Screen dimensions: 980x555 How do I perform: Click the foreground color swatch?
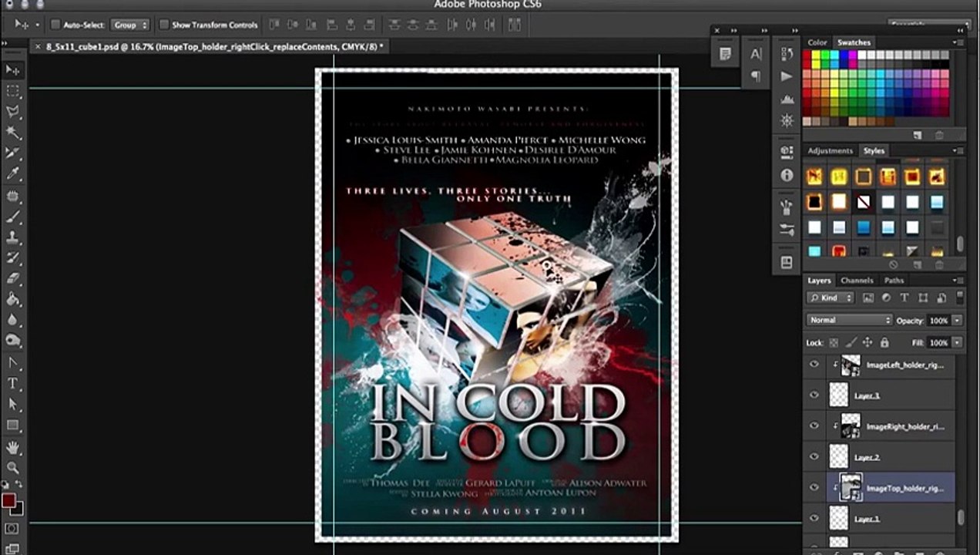[x=8, y=502]
